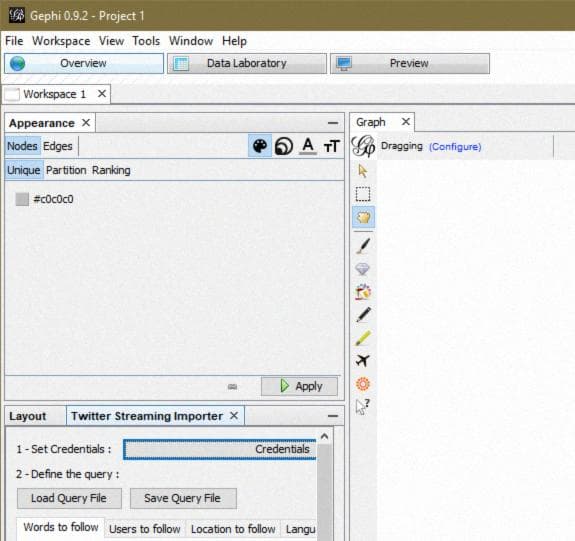575x541 pixels.
Task: Click the Gephi app icon in title bar
Action: pyautogui.click(x=17, y=15)
